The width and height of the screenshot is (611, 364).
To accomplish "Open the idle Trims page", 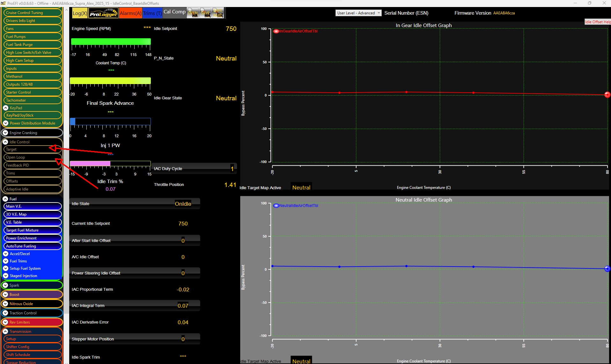I will pos(32,173).
